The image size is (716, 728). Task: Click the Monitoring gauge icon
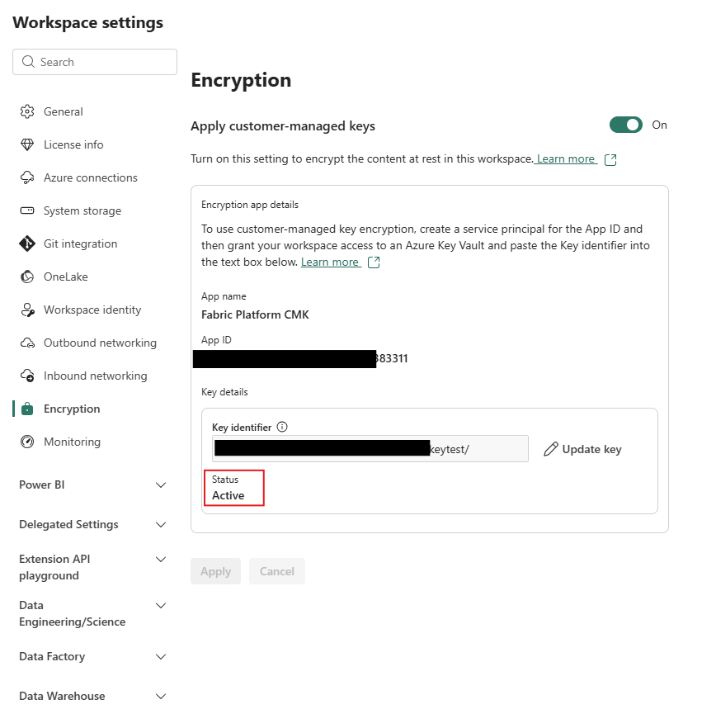tap(27, 442)
